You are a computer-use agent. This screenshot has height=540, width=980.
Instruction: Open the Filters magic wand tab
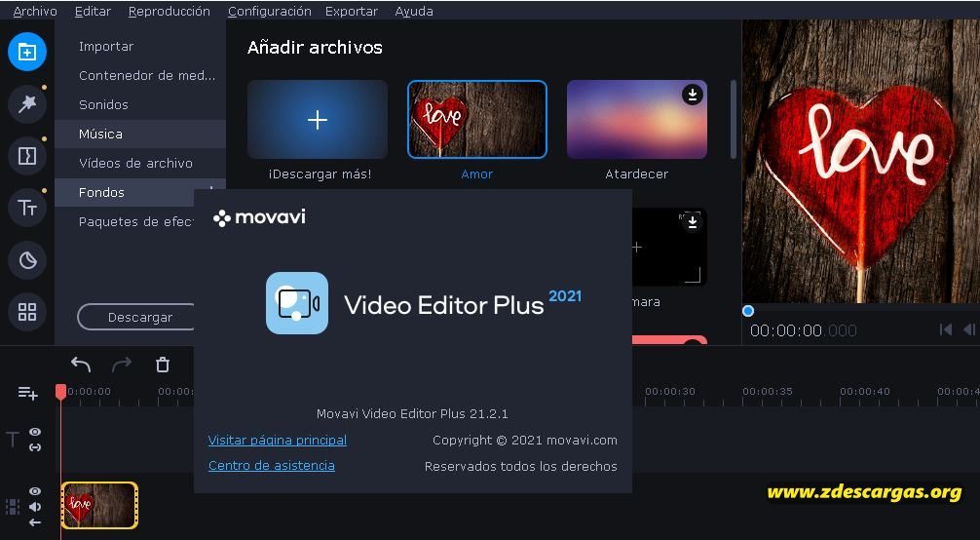click(x=27, y=104)
